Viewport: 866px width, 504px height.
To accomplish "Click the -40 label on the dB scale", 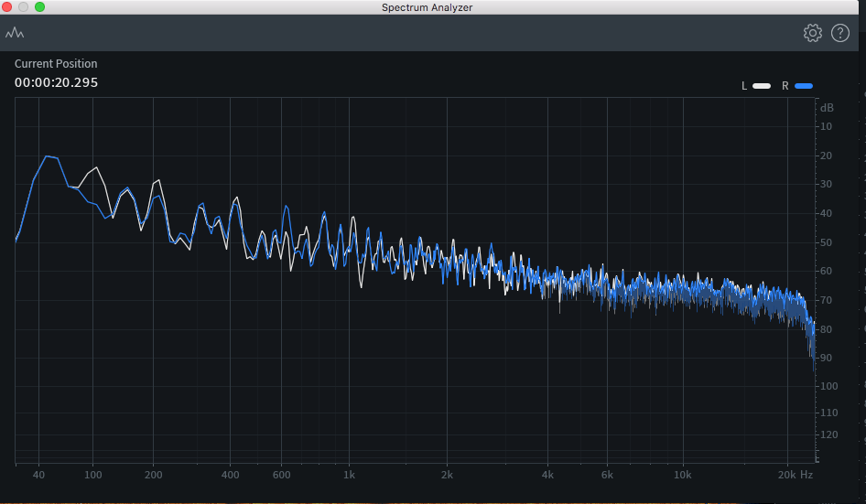I will [x=825, y=213].
